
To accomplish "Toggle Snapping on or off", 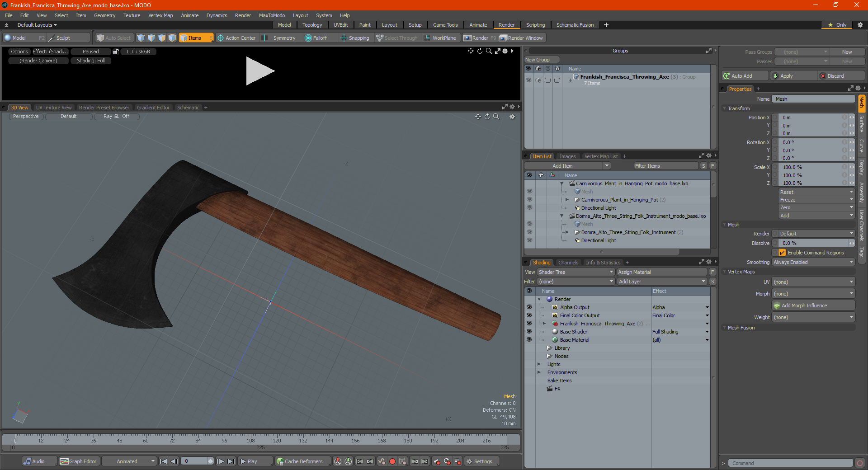I will coord(354,38).
